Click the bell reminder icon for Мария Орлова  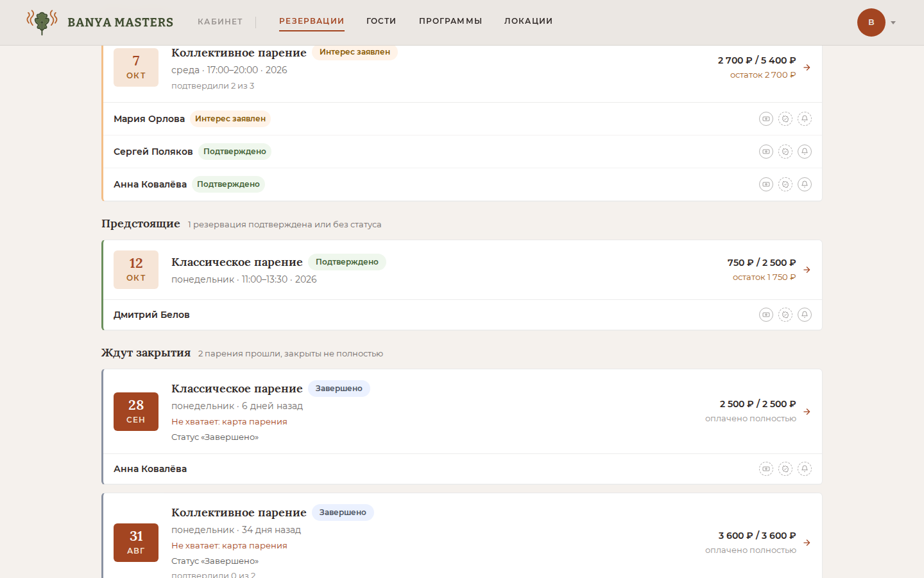805,119
